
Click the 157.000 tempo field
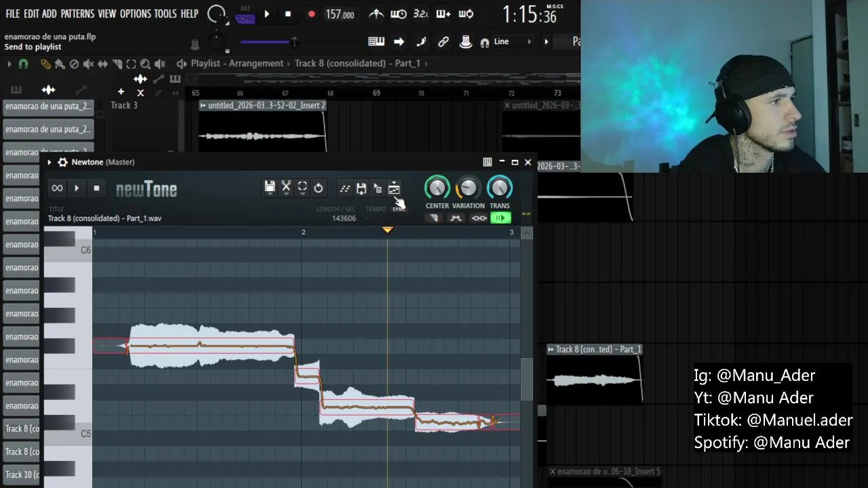340,14
